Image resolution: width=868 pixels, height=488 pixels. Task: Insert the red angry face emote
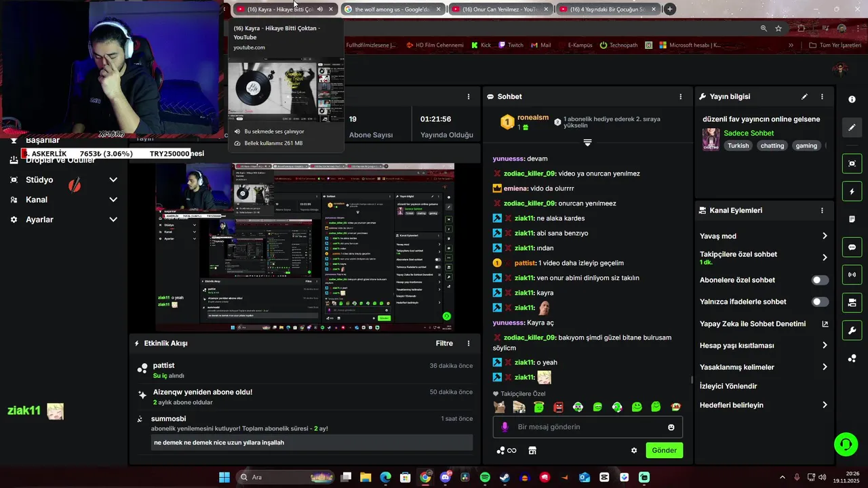[x=558, y=407]
